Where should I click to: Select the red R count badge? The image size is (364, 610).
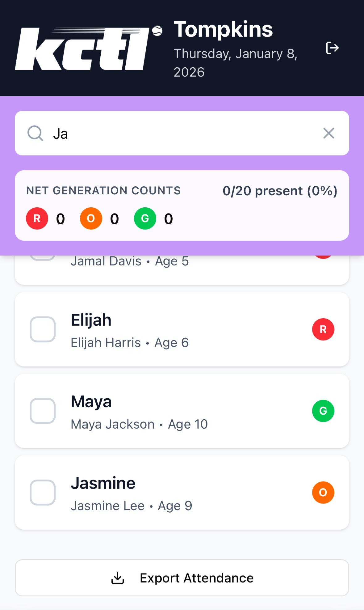point(37,218)
